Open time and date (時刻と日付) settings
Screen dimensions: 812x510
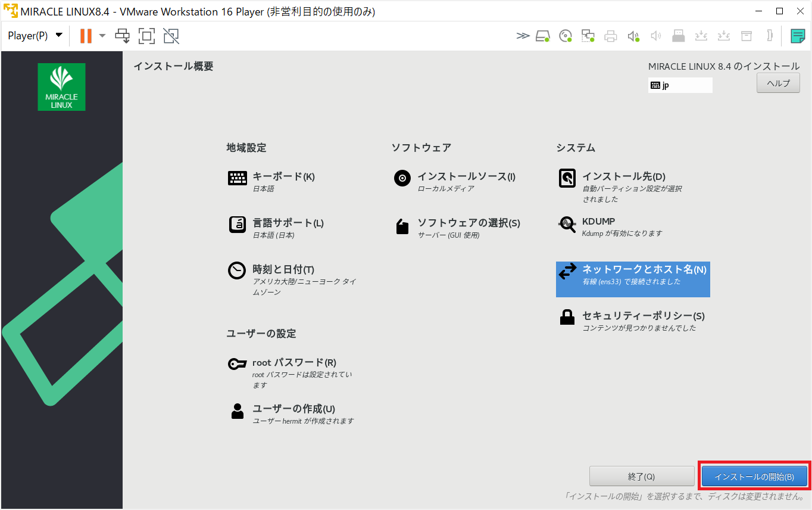[x=293, y=280]
